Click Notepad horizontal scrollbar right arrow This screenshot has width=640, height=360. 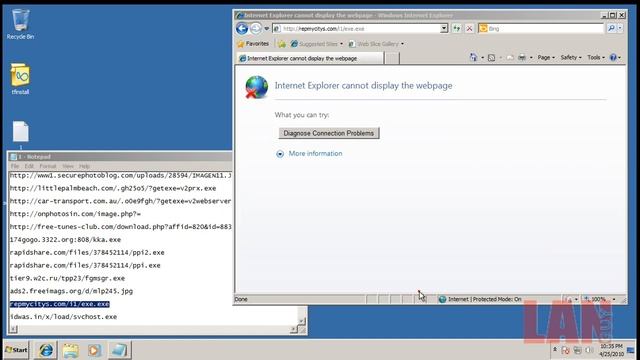pyautogui.click(x=294, y=329)
